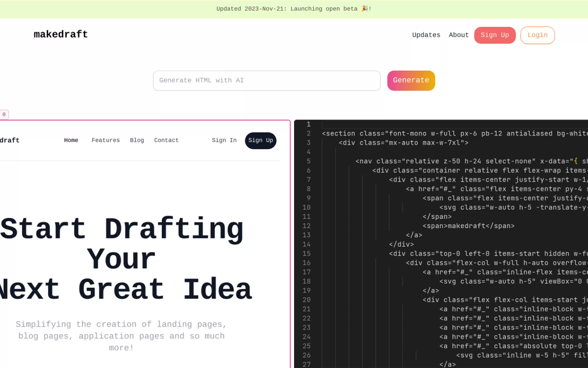Click the 'flex-col w-full h-auto overflow' code line
This screenshot has width=588, height=368.
(497, 263)
